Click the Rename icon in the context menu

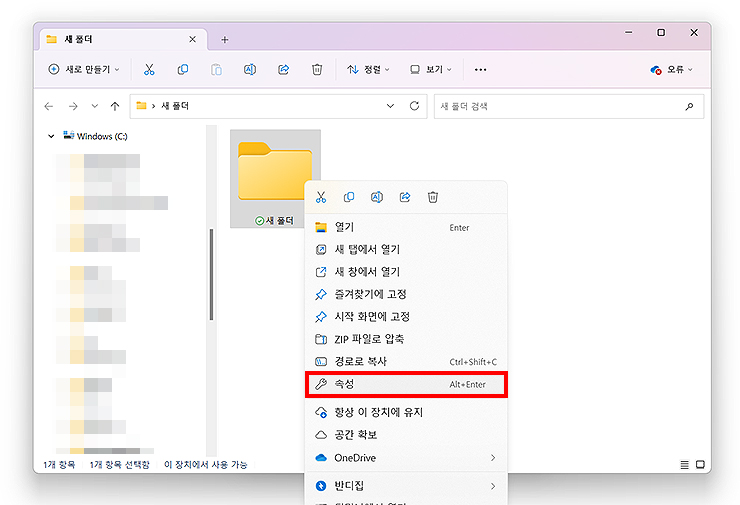point(377,197)
